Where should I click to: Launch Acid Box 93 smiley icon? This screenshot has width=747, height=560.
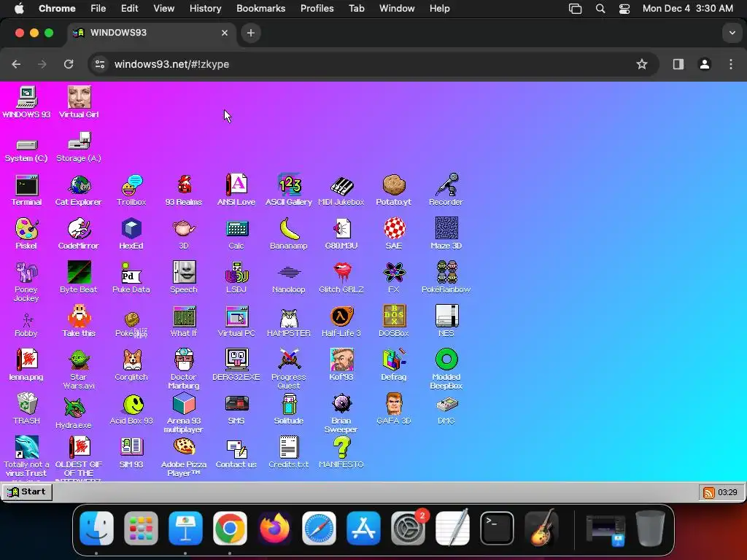pos(131,409)
